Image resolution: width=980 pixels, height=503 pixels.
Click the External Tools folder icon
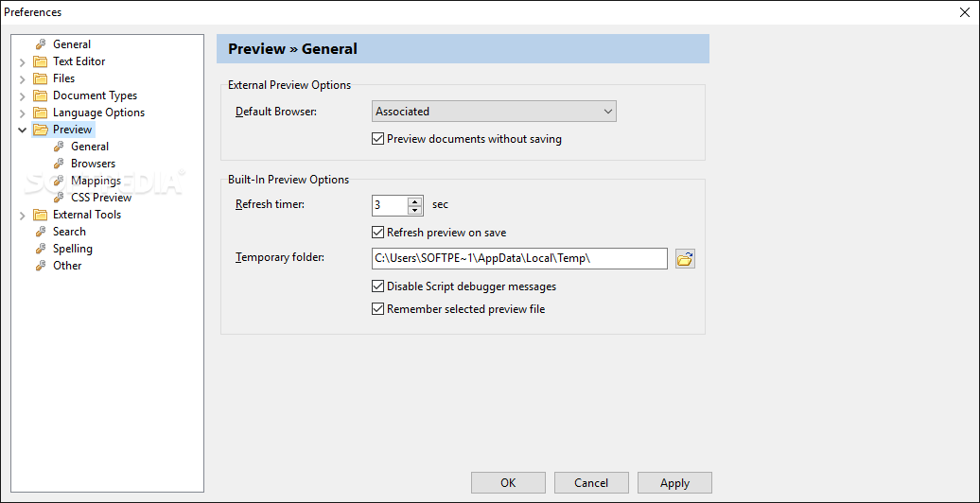pyautogui.click(x=41, y=215)
